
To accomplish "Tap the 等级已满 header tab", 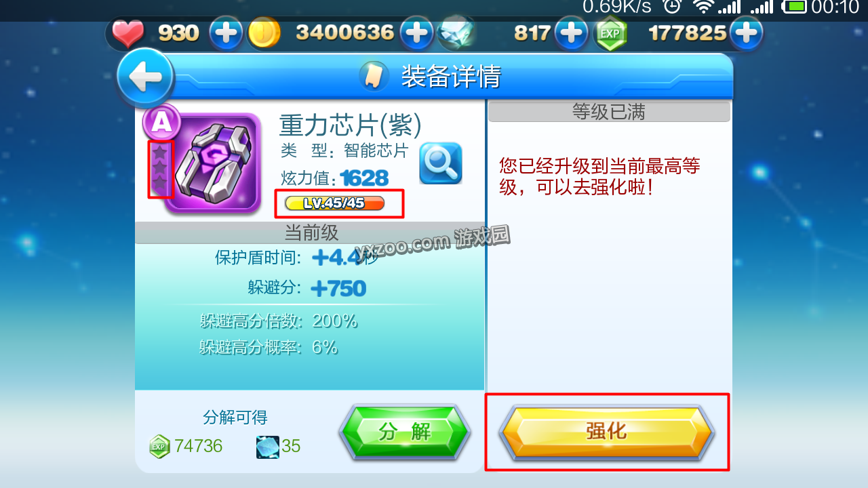I will point(609,112).
